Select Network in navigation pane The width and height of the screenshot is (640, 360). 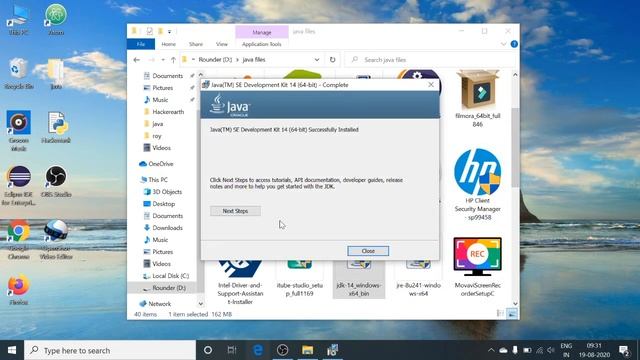(x=155, y=304)
